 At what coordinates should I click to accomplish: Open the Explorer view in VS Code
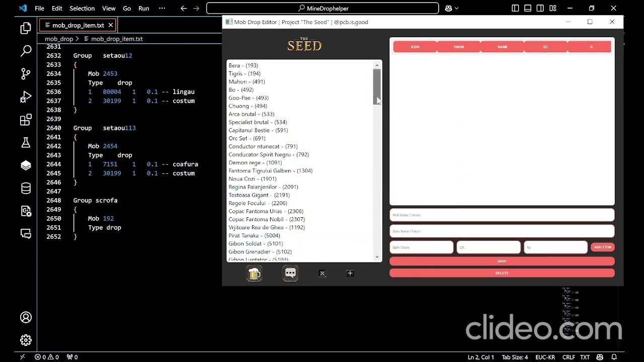[26, 28]
